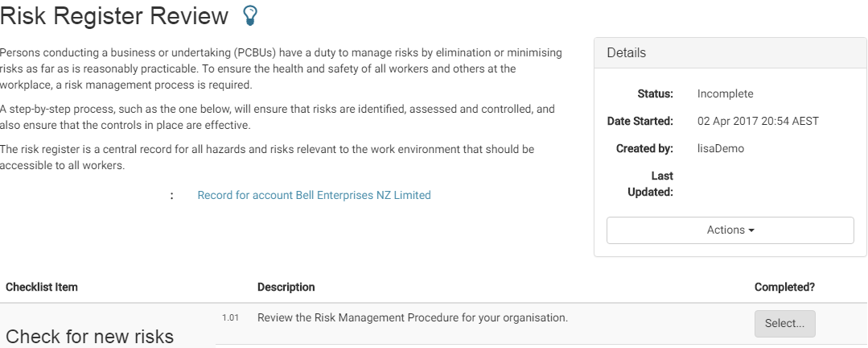The width and height of the screenshot is (868, 348).
Task: Click the Review the Risk Management Procedure description
Action: tap(413, 318)
